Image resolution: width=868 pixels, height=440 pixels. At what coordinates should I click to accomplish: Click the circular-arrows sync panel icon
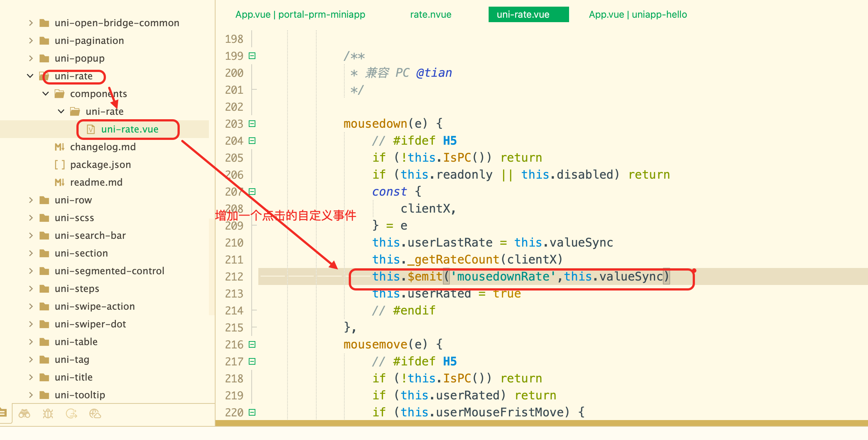pos(72,413)
